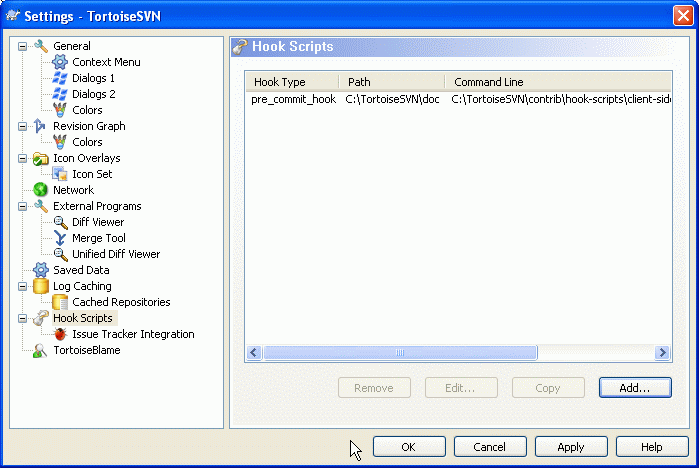Collapse the Hook Scripts node
This screenshot has height=468, width=699.
click(22, 319)
